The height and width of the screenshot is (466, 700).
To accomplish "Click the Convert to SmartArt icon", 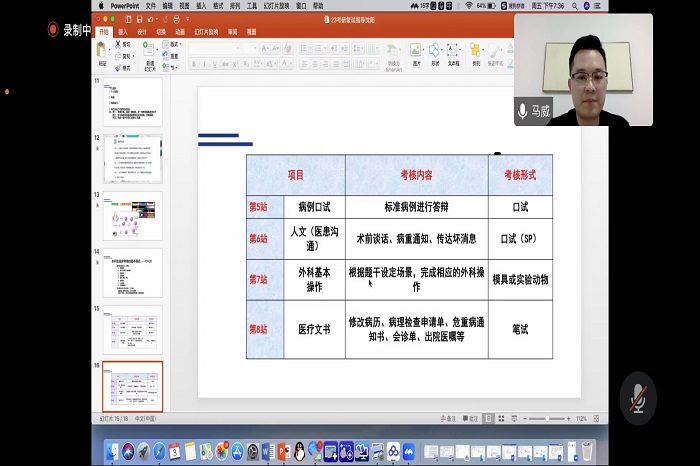I will (x=391, y=55).
